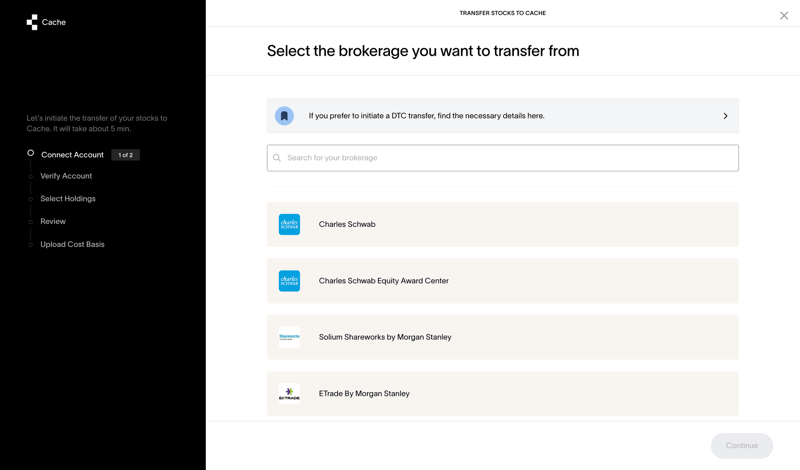Viewport: 800px width, 470px height.
Task: Go to the Verify Account step
Action: (66, 176)
